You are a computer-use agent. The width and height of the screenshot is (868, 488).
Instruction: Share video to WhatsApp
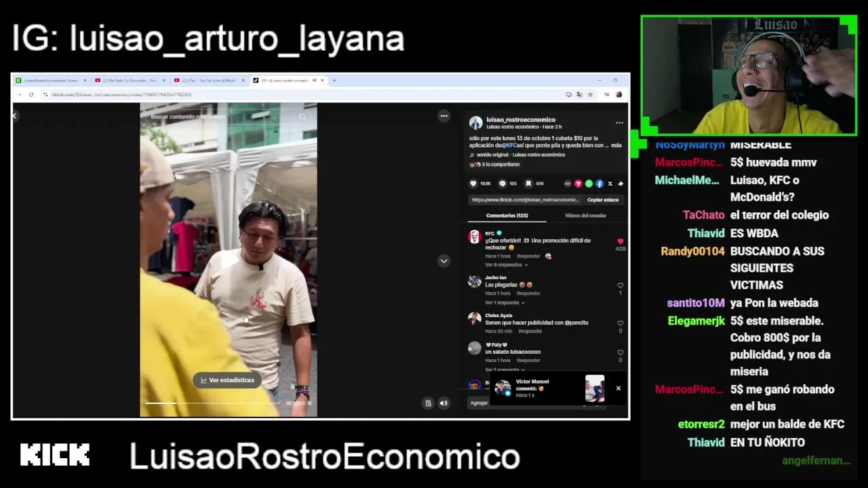coord(589,184)
